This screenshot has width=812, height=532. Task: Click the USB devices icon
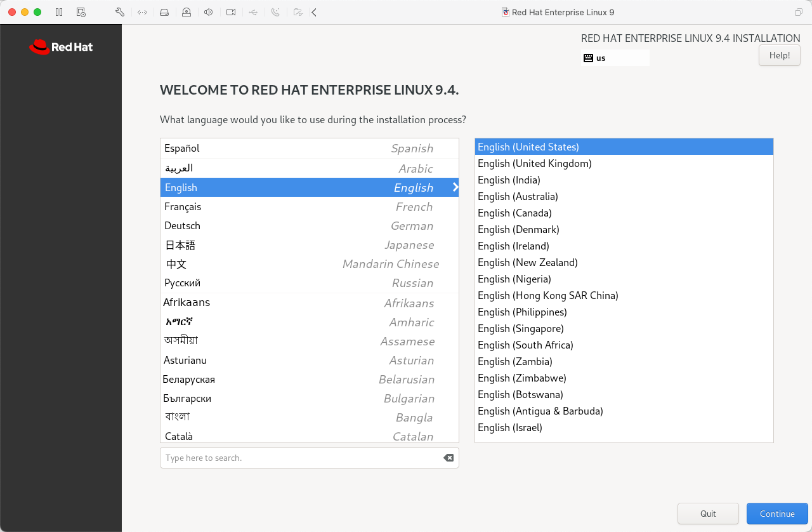252,12
